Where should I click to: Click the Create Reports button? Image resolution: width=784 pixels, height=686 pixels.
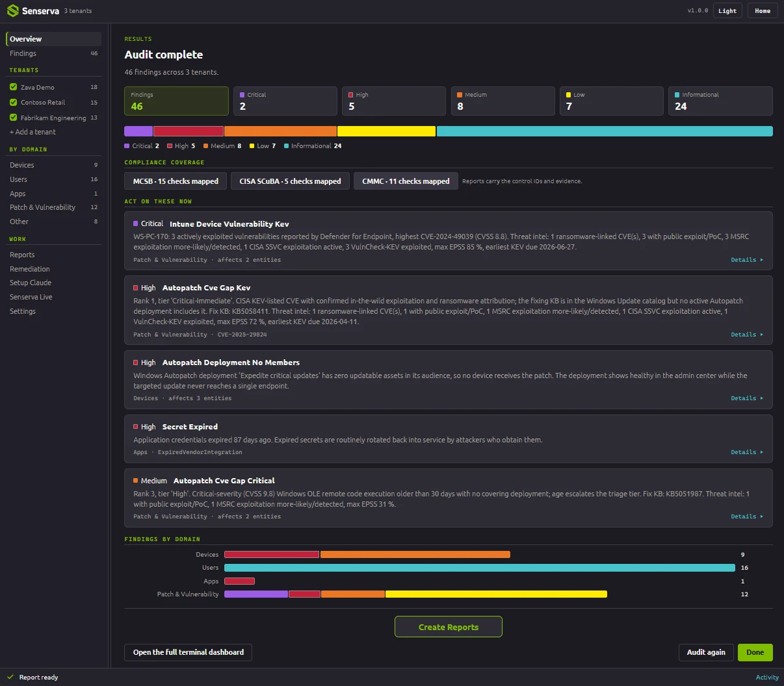[449, 627]
